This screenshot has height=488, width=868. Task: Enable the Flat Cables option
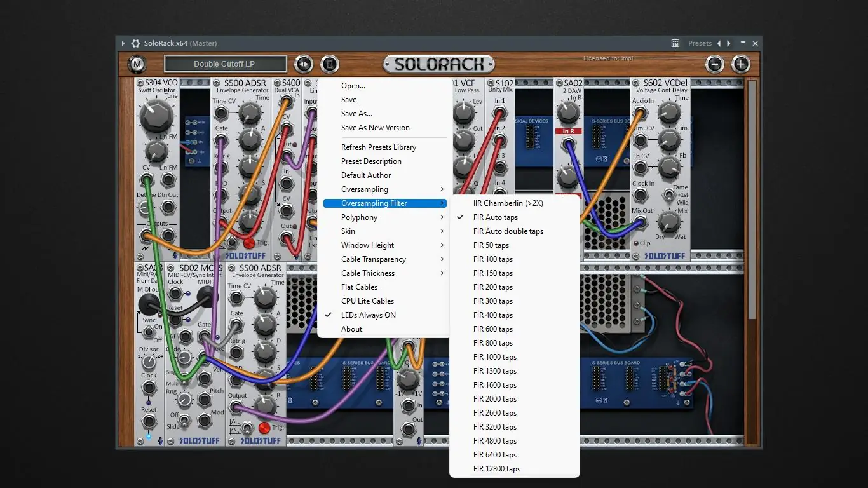[x=359, y=287]
